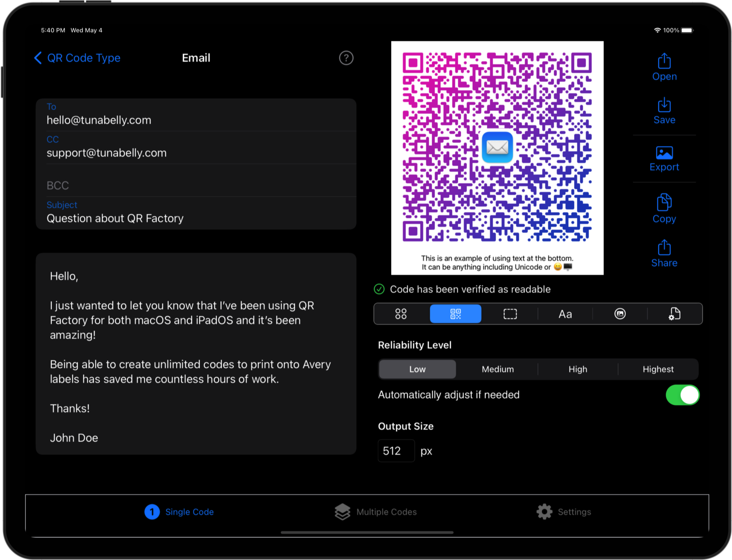Select the Highest reliability level
This screenshot has width=732, height=560.
click(658, 369)
